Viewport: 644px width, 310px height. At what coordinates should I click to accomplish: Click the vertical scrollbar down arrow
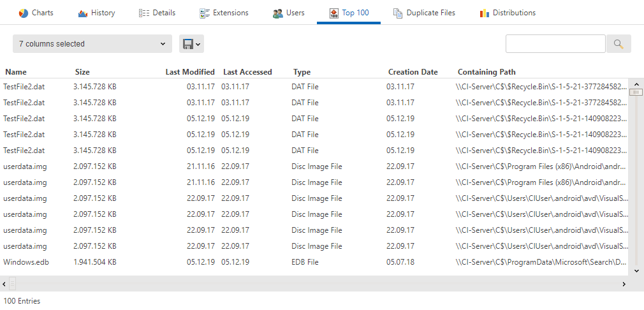tap(635, 270)
